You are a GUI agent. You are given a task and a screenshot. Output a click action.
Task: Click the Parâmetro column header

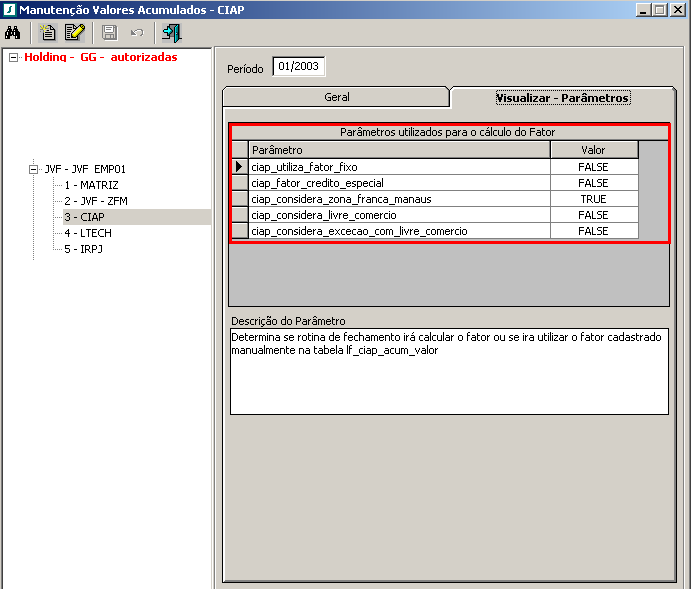tap(399, 150)
